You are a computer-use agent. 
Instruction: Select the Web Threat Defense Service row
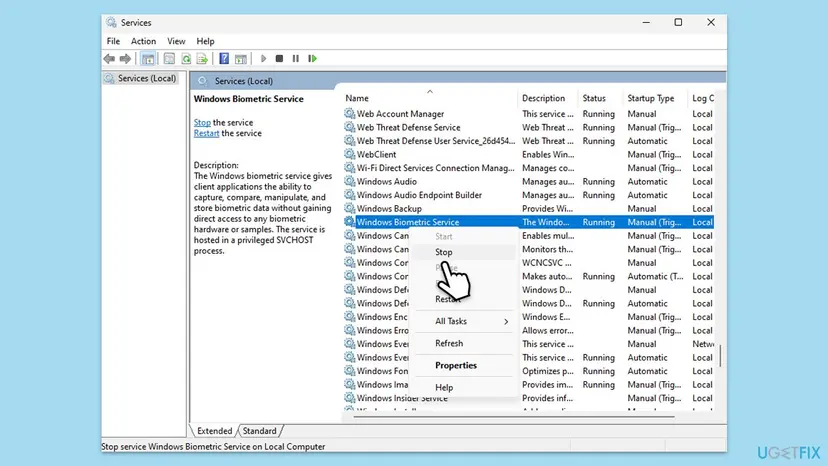(528, 127)
